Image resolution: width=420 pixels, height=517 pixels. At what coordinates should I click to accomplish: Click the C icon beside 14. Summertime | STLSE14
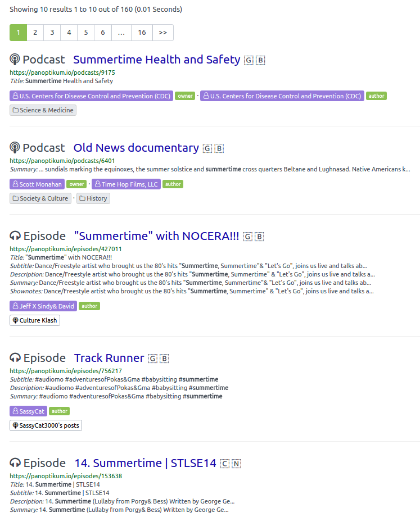pyautogui.click(x=225, y=464)
